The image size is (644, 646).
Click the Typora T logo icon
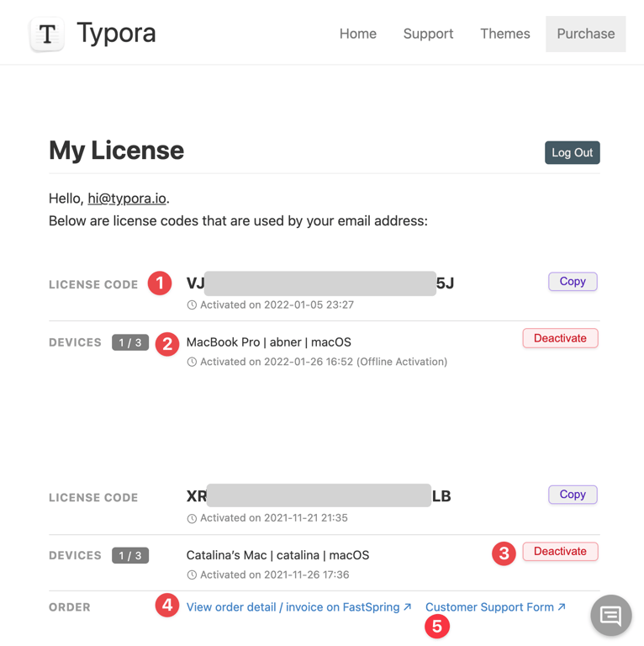(x=47, y=34)
